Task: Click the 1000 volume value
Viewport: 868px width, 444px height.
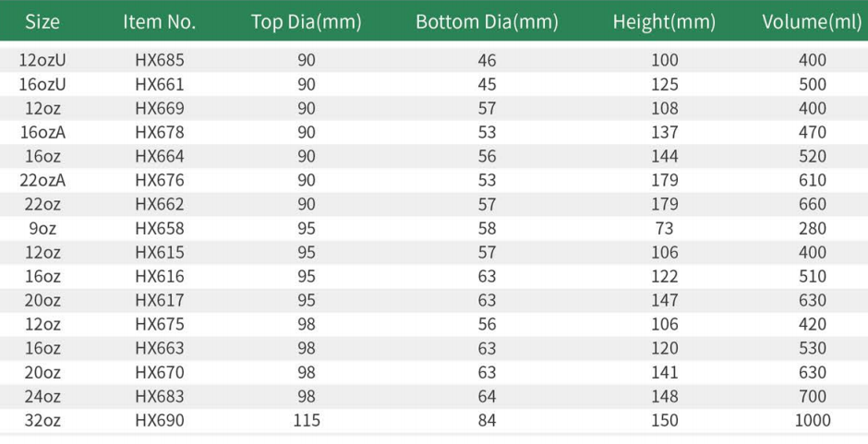Action: (813, 420)
